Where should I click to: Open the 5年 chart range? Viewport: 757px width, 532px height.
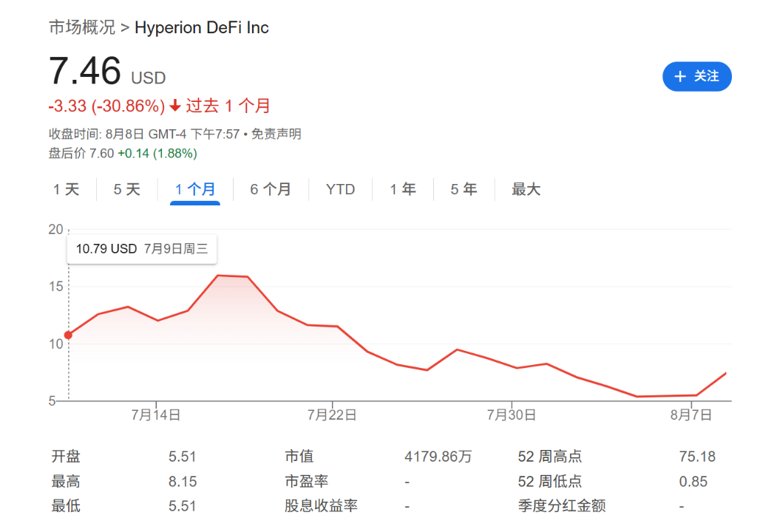coord(463,189)
